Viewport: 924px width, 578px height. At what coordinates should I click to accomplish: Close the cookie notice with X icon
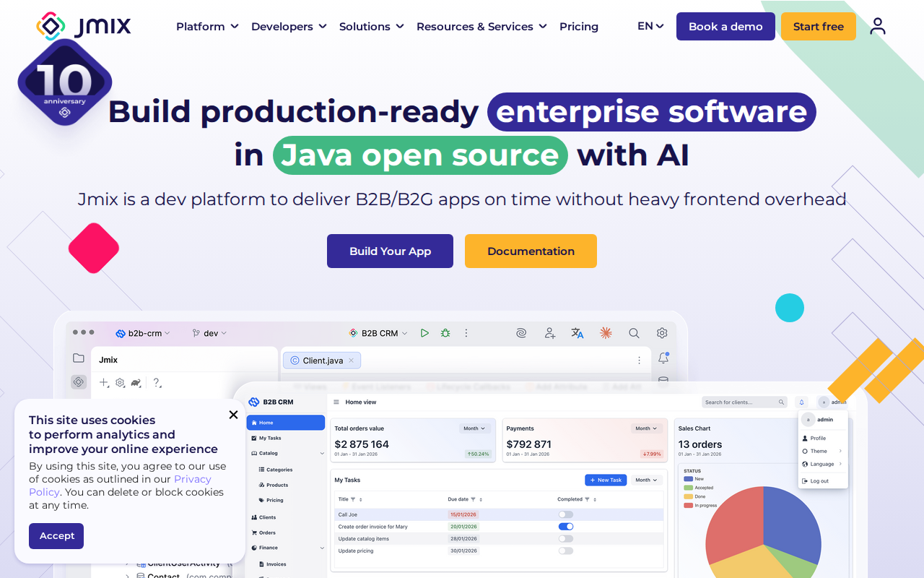tap(233, 415)
